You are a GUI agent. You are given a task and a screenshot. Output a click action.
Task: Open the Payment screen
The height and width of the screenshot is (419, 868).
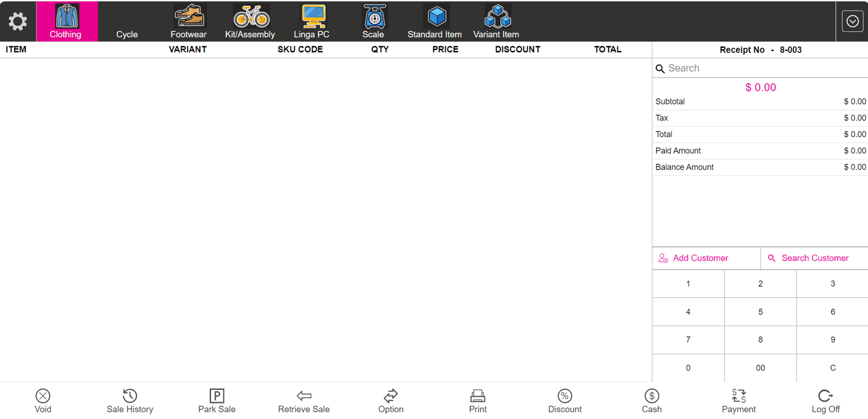tap(739, 401)
